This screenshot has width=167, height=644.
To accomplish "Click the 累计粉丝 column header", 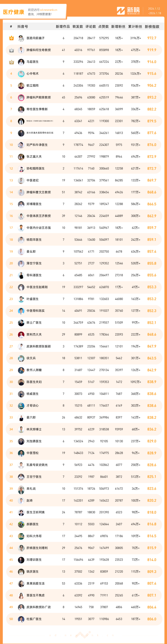I will pos(135,26).
